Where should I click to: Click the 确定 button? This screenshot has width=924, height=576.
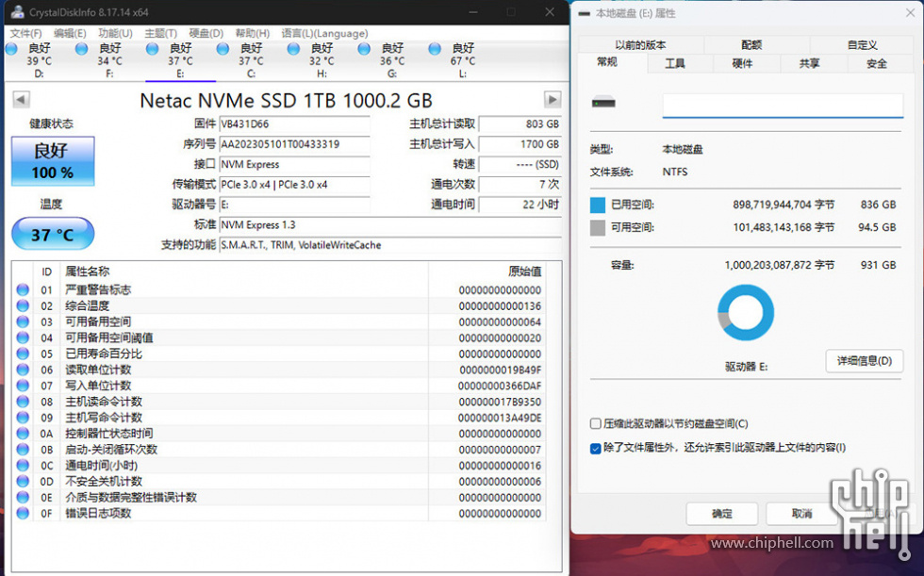point(722,514)
